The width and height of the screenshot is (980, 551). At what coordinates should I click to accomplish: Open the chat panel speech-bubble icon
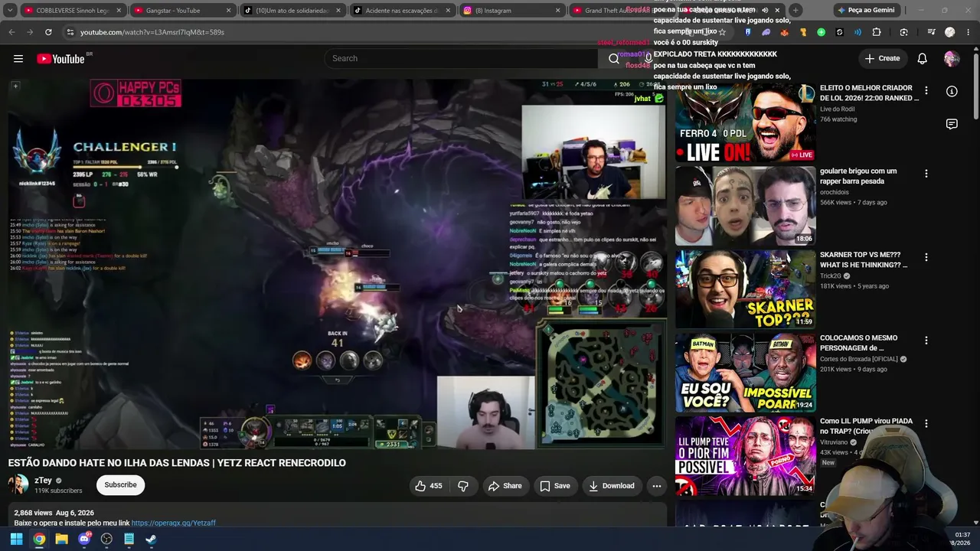pyautogui.click(x=952, y=124)
